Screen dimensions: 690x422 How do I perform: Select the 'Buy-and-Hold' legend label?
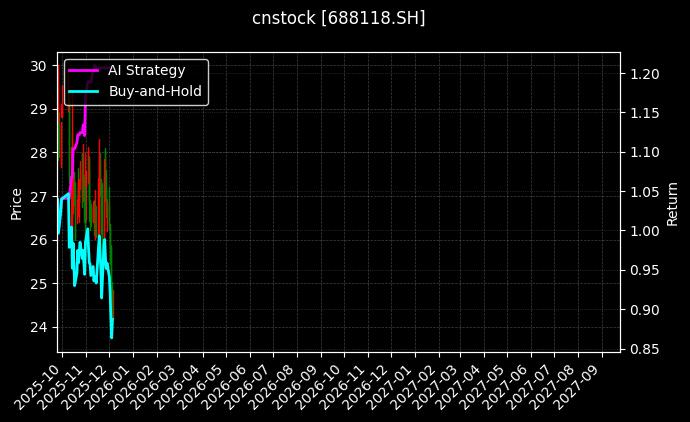coord(155,91)
